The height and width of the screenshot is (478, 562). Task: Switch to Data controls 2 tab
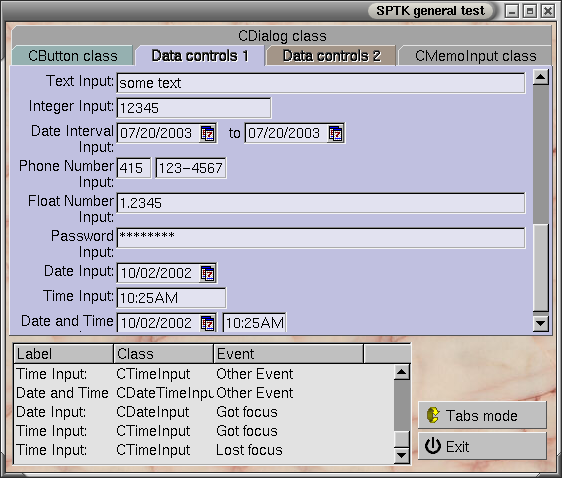(332, 56)
